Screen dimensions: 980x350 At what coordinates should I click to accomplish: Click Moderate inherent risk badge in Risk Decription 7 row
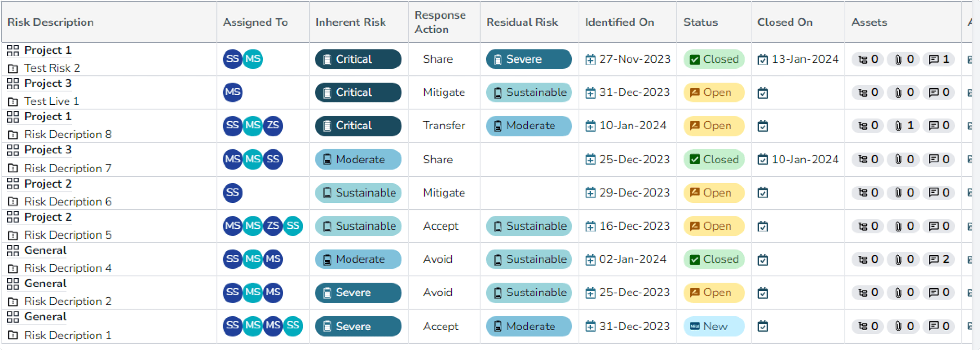(358, 160)
